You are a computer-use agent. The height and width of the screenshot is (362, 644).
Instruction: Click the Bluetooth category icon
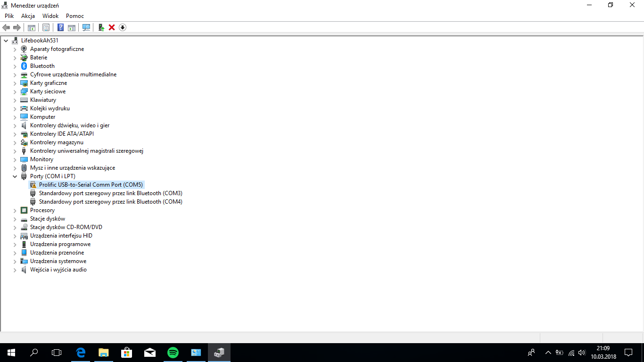(24, 66)
